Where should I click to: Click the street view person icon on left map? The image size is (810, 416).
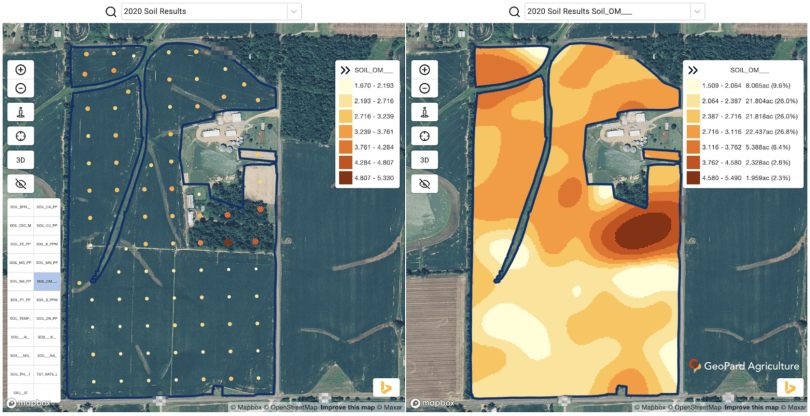coord(21,112)
